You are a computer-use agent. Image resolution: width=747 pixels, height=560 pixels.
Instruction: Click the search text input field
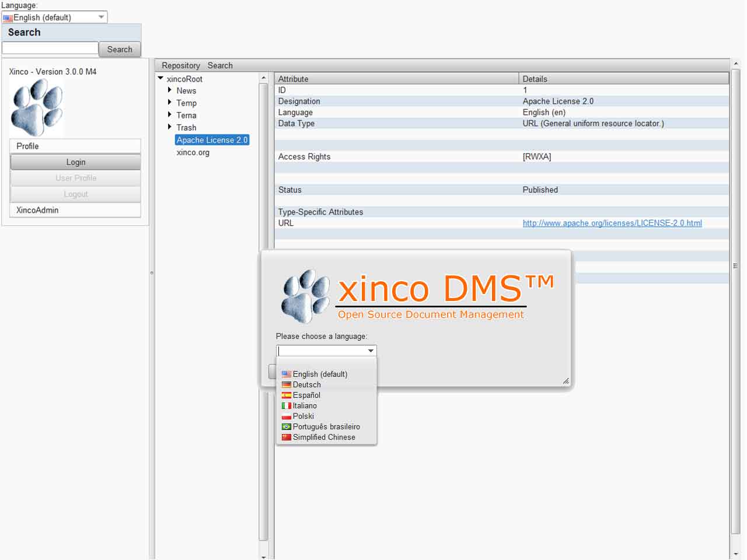tap(50, 48)
